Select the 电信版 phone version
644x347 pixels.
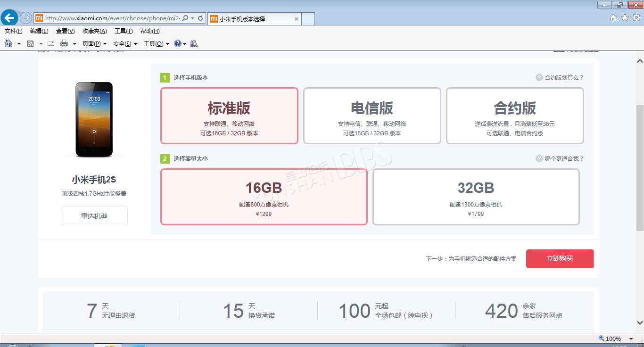pos(372,116)
